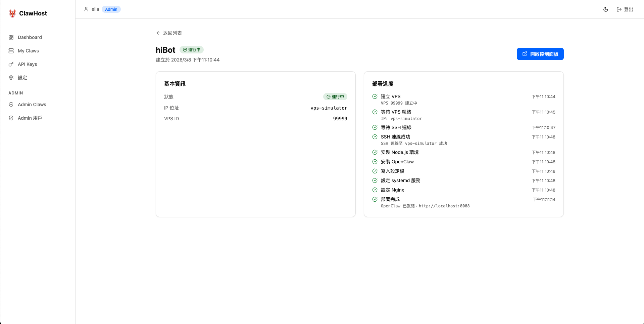644x324 pixels.
Task: Click the 下午11:11:14 timestamp of 部署完成
Action: point(544,200)
